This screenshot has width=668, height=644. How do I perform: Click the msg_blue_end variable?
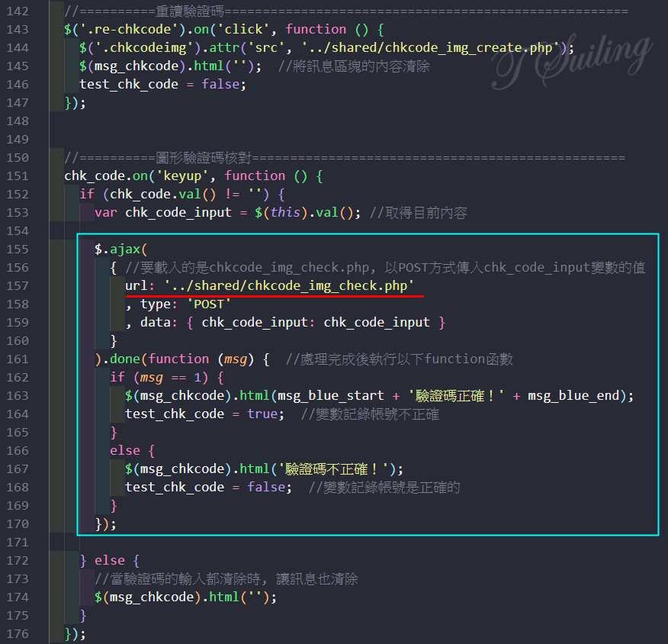(574, 395)
